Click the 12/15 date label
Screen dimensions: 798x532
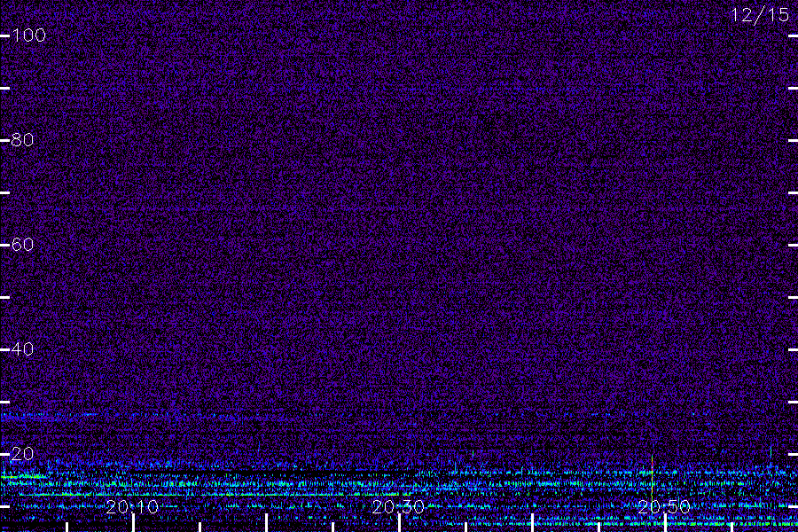(x=760, y=15)
